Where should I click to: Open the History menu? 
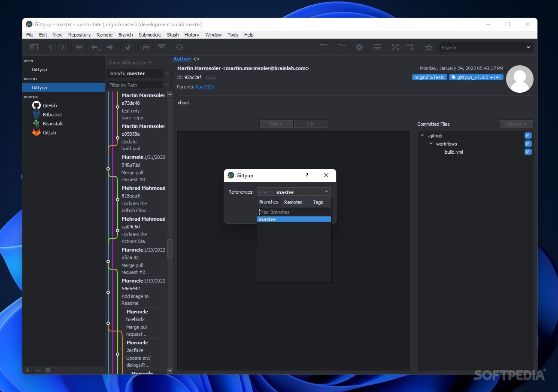point(192,35)
